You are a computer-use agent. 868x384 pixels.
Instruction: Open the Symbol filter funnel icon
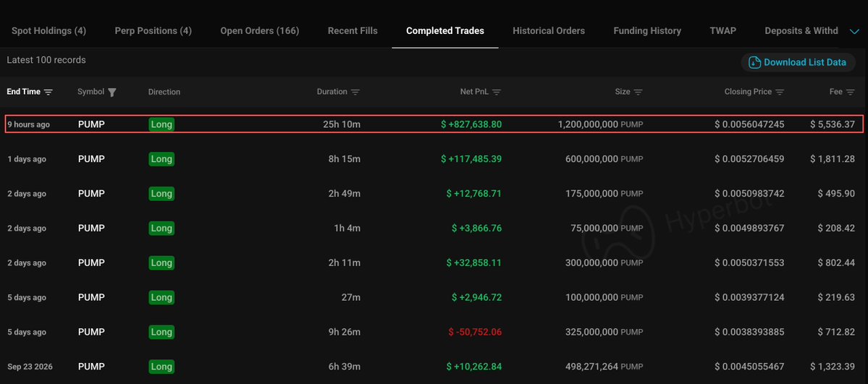tap(111, 93)
